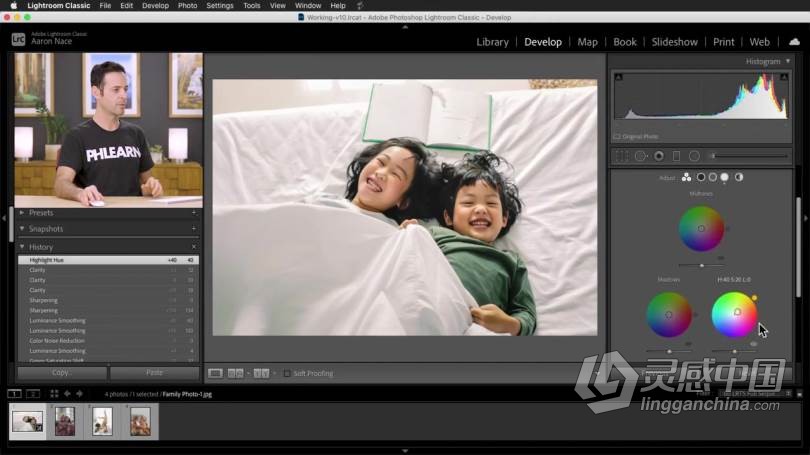Adjust the Midtones luminance slider
Image resolution: width=810 pixels, height=455 pixels.
702,265
